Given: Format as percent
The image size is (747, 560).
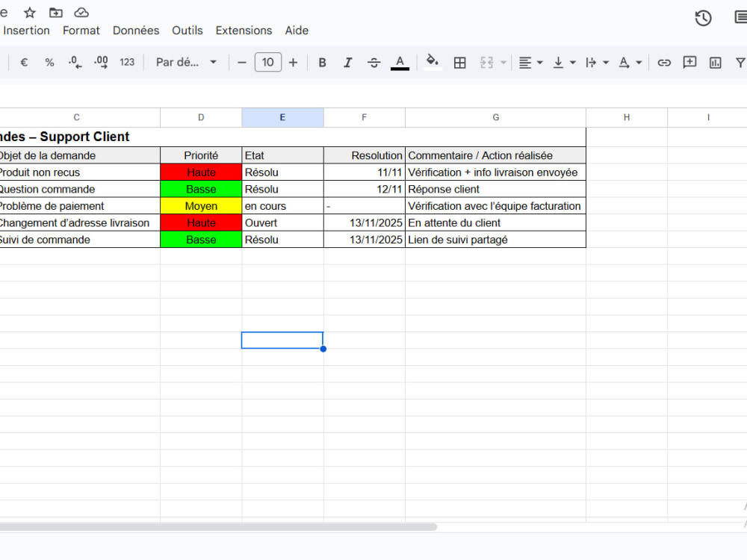Looking at the screenshot, I should coord(49,63).
